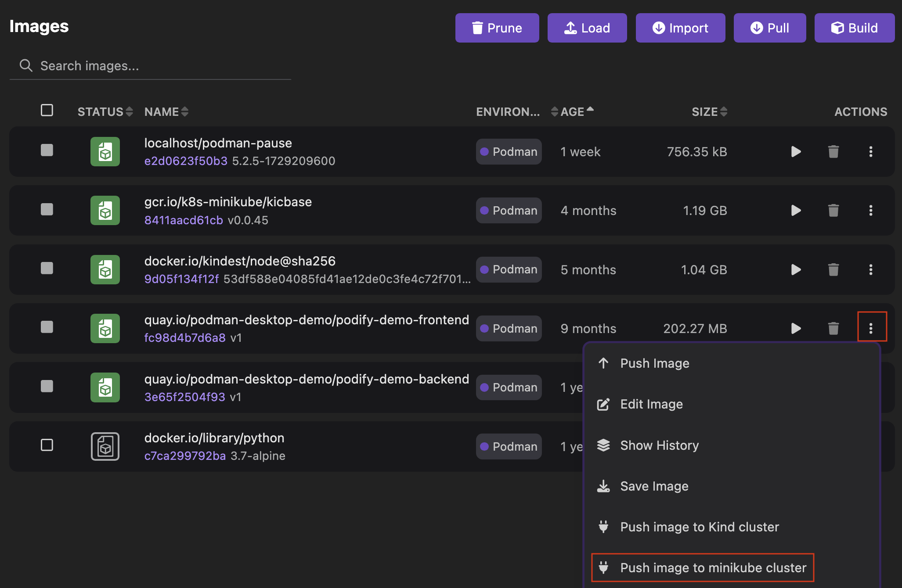Check the localhost/podman-pause row checkbox
Viewport: 902px width, 588px height.
pos(47,151)
